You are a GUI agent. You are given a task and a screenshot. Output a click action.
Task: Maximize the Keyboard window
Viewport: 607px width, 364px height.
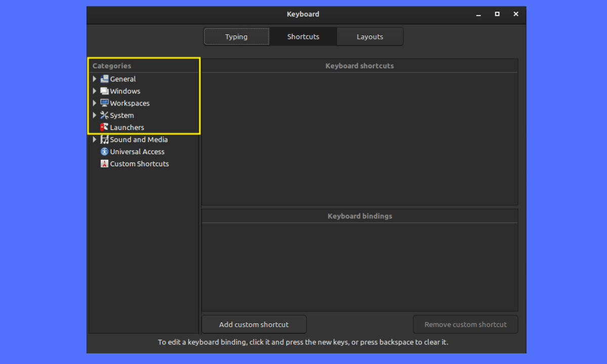click(x=497, y=14)
